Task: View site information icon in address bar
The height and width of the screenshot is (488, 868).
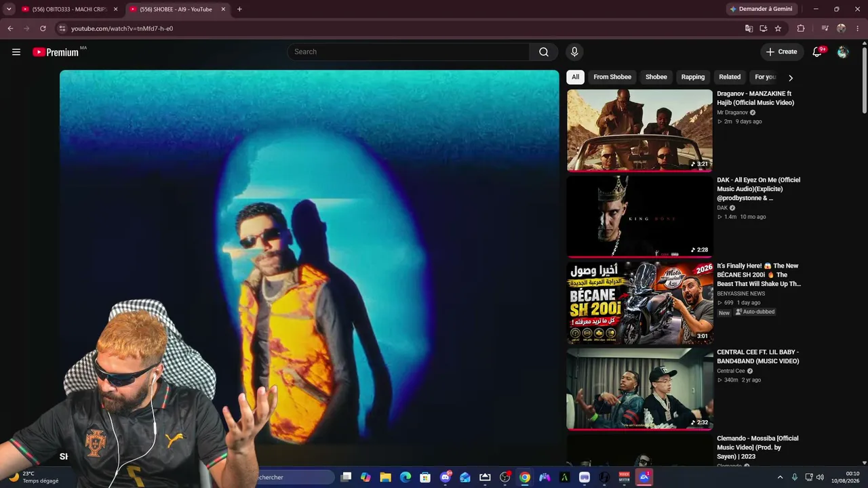Action: [62, 28]
